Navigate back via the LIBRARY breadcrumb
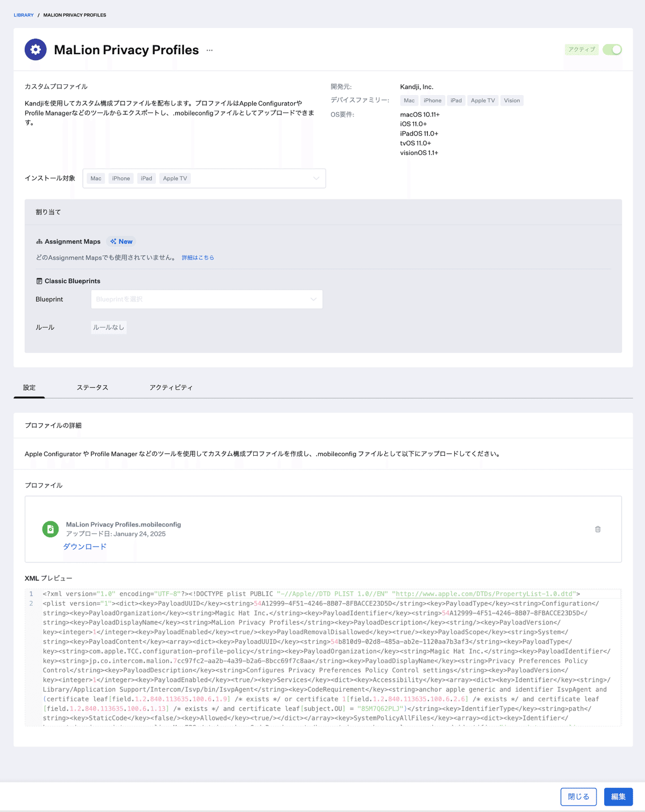 coord(23,15)
